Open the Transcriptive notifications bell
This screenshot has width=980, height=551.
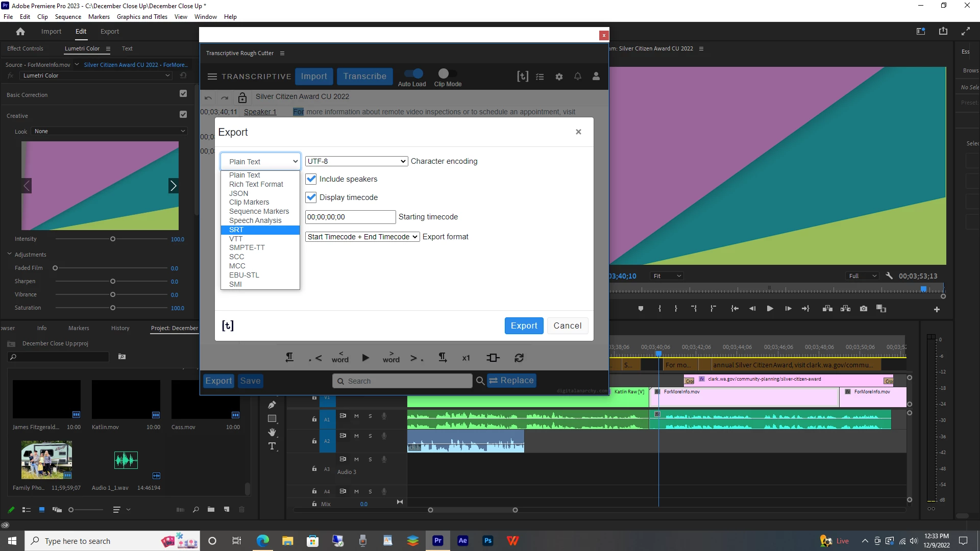click(x=577, y=77)
